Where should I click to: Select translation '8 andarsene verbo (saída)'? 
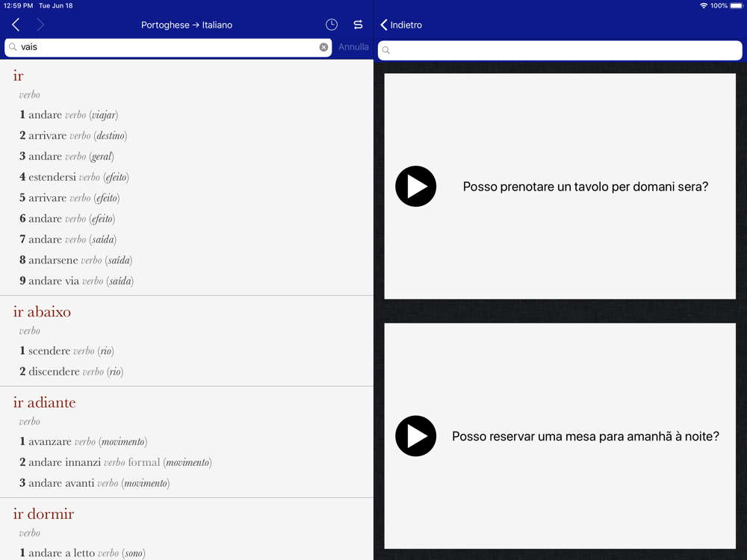pyautogui.click(x=75, y=260)
